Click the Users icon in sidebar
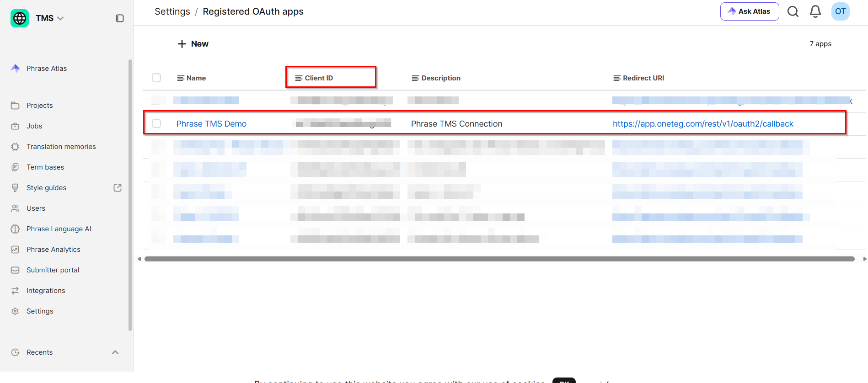868x383 pixels. click(15, 208)
